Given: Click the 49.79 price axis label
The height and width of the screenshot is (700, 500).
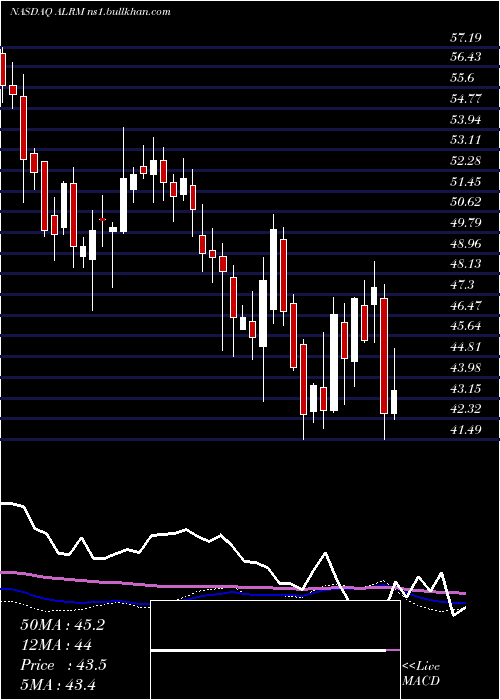Looking at the screenshot, I should tap(466, 222).
